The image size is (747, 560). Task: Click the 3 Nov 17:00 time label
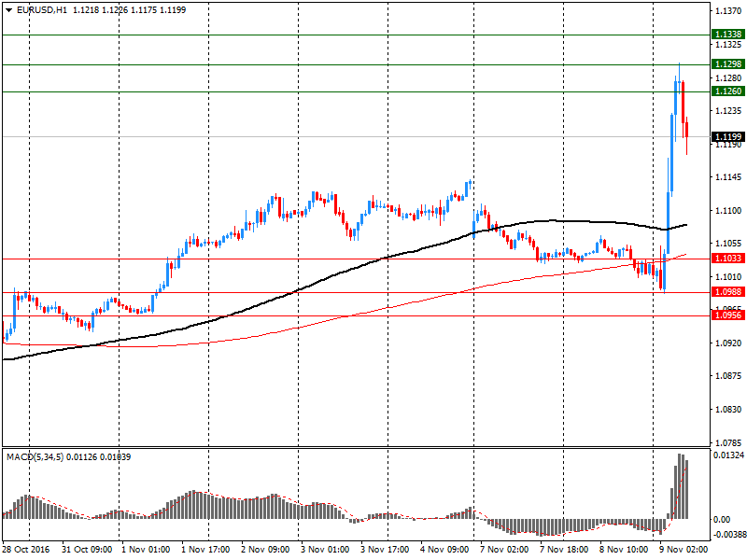(385, 550)
